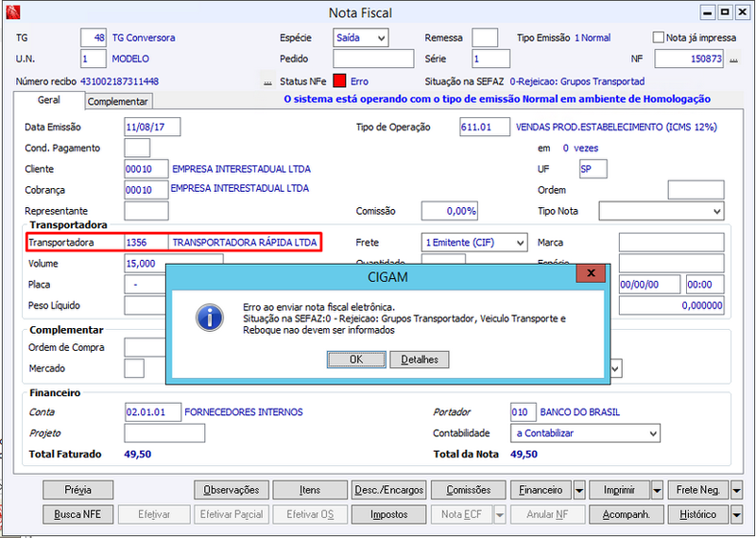Open the Espécie Saída dropdown

[381, 38]
